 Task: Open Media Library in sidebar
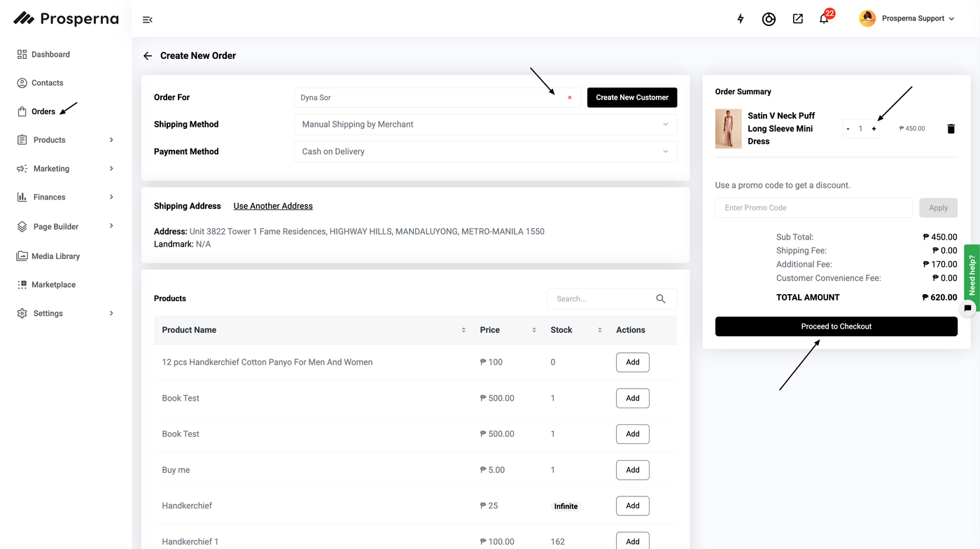(x=56, y=256)
